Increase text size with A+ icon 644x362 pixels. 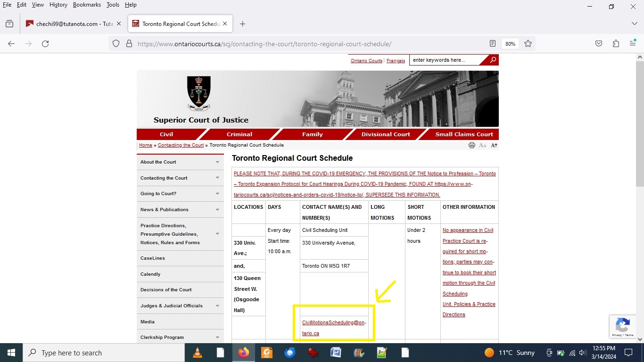tap(494, 145)
